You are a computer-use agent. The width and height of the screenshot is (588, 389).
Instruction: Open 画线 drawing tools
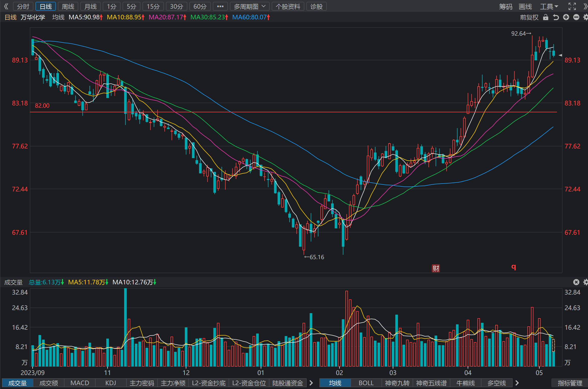coord(525,6)
